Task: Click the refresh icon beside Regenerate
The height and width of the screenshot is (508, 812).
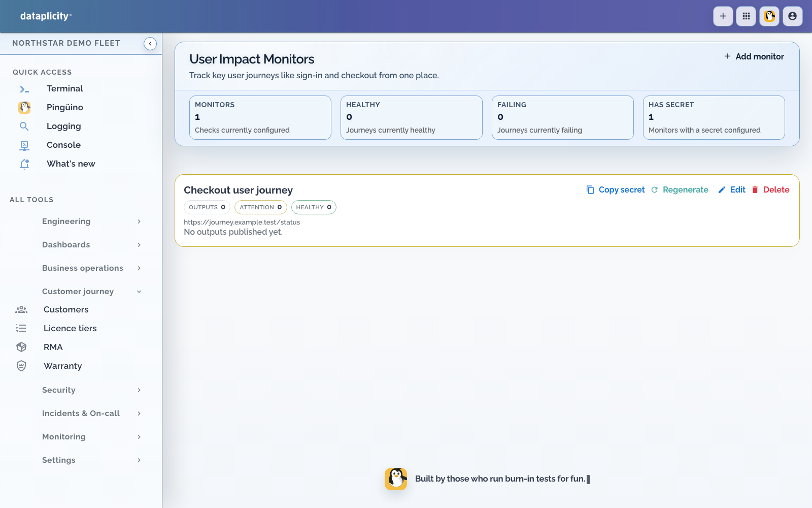Action: click(x=655, y=189)
